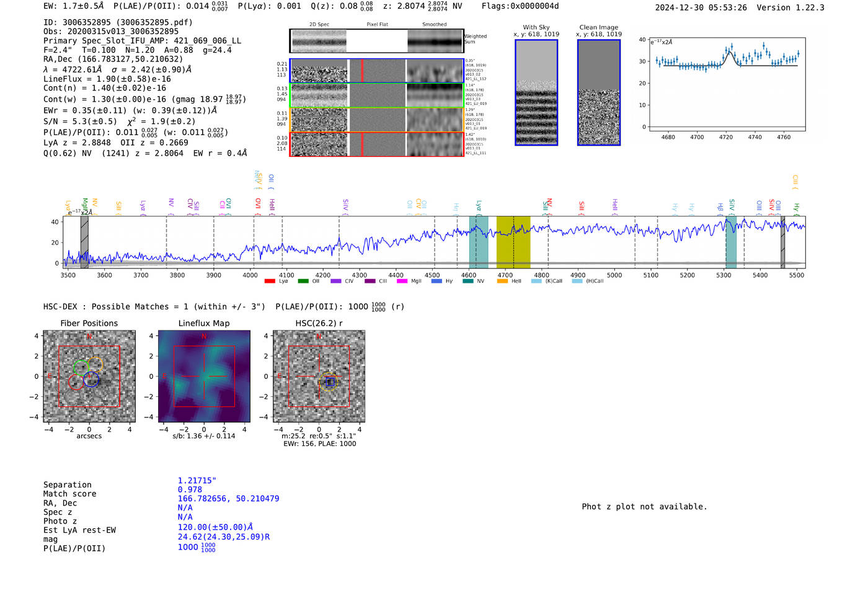Click the Cont(w) = 1.30 gmag line
The width and height of the screenshot is (868, 591).
(144, 99)
